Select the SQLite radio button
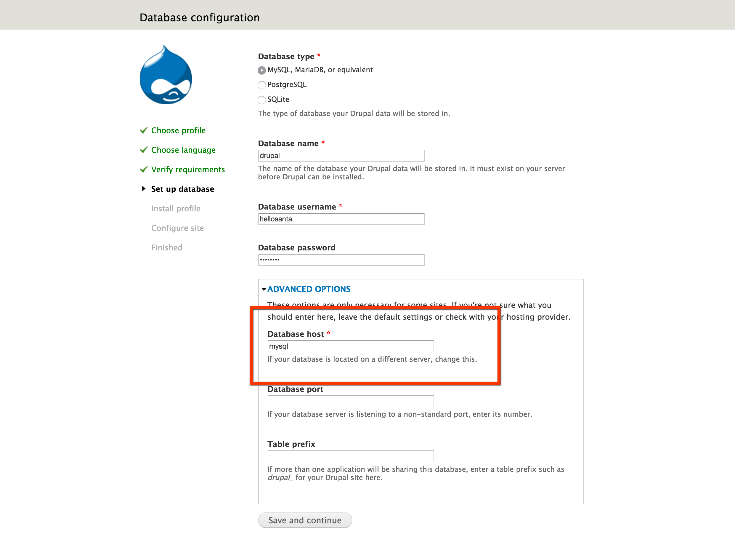 262,100
